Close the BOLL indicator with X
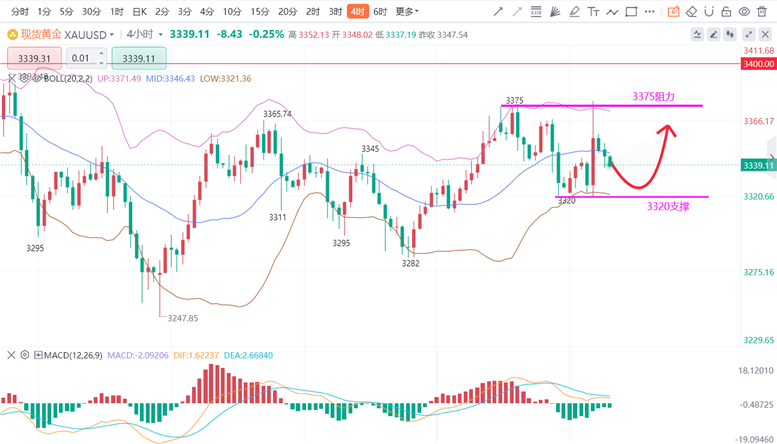The image size is (777, 444). (11, 78)
